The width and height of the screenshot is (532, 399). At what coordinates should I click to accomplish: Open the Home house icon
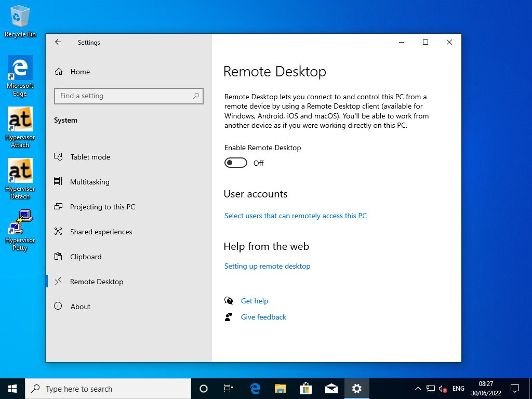point(58,72)
